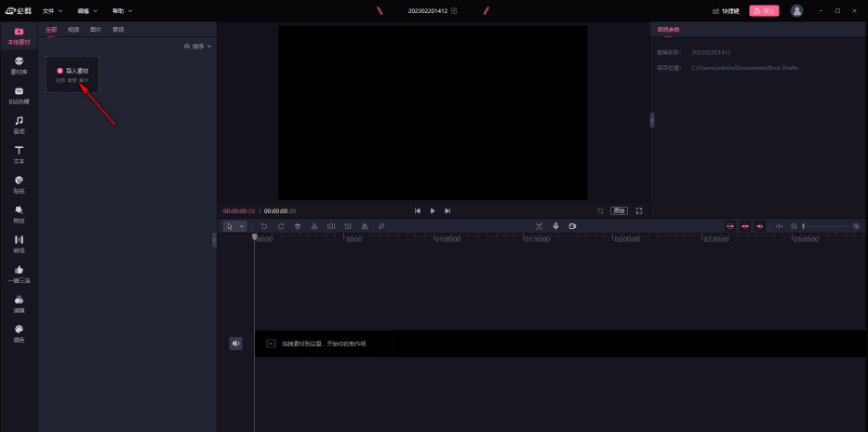Click the 导入素材 import material button

coord(72,72)
